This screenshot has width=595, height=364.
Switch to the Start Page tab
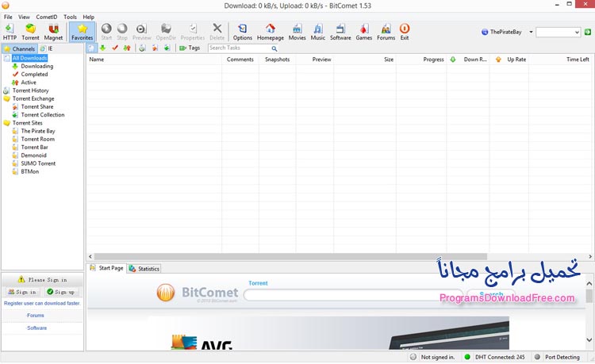click(x=106, y=268)
